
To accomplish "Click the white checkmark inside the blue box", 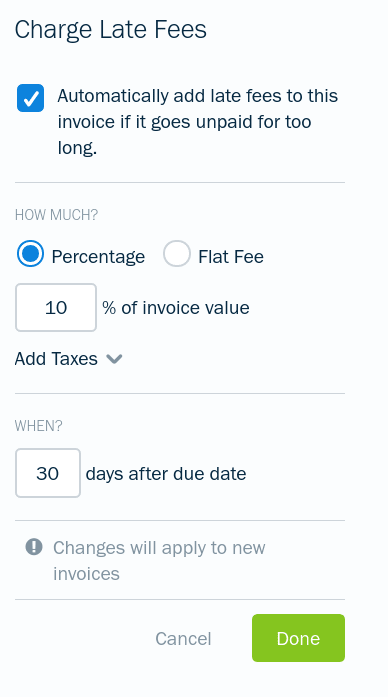I will [31, 98].
